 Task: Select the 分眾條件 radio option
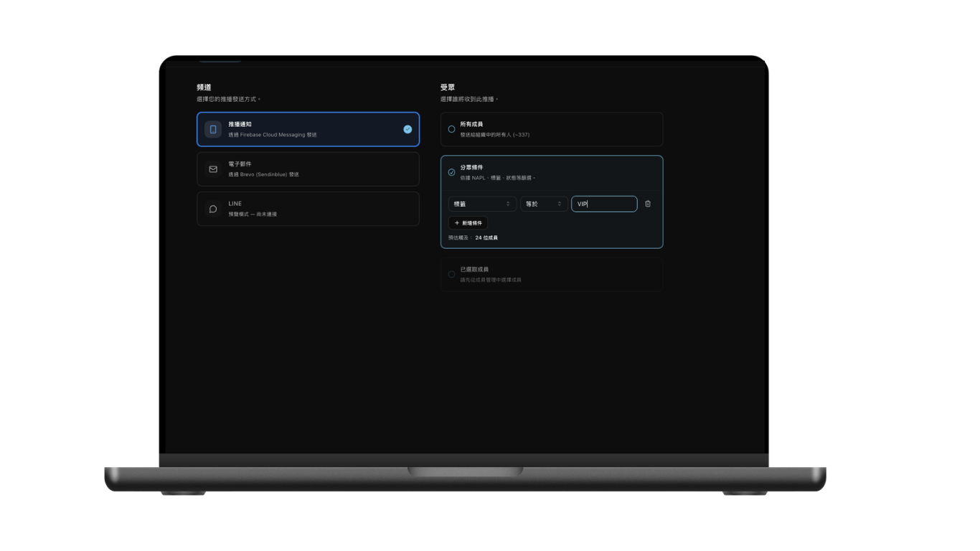(451, 172)
